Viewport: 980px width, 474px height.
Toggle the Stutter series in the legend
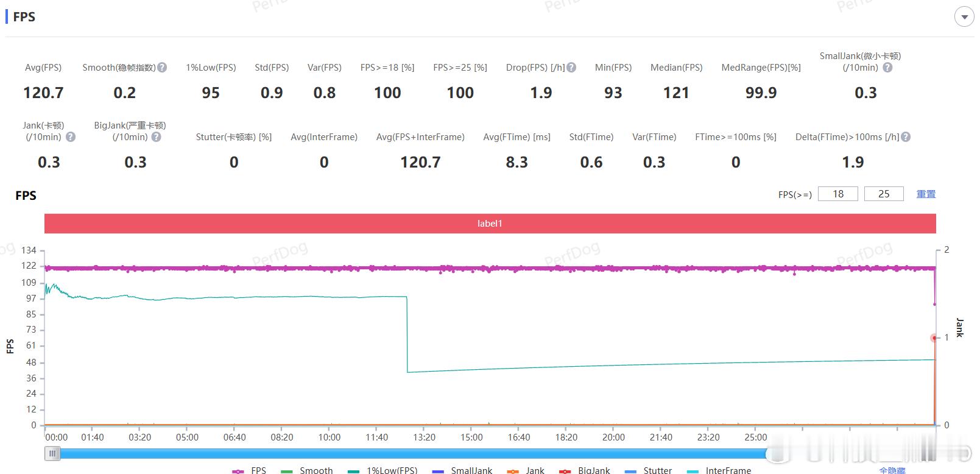(649, 470)
